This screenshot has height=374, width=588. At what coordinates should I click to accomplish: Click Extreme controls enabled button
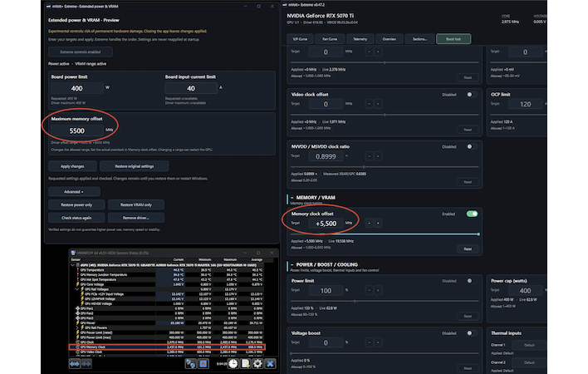coord(81,52)
